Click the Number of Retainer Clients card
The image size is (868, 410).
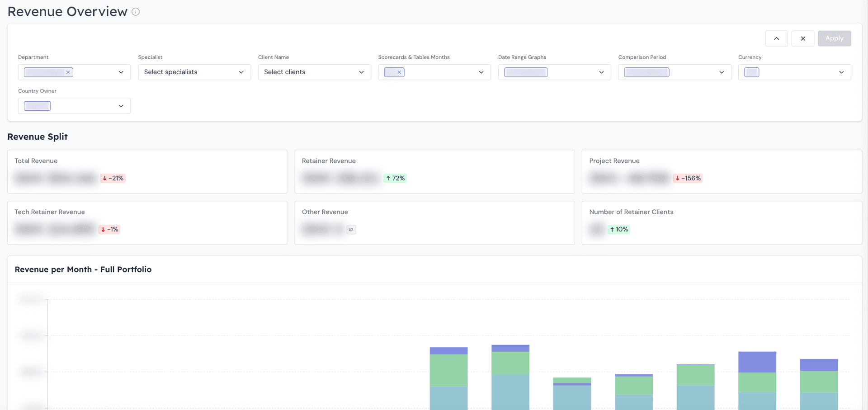coord(722,222)
